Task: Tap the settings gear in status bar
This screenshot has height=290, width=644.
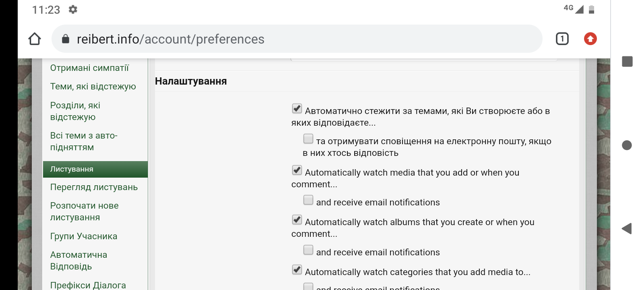Action: point(73,9)
